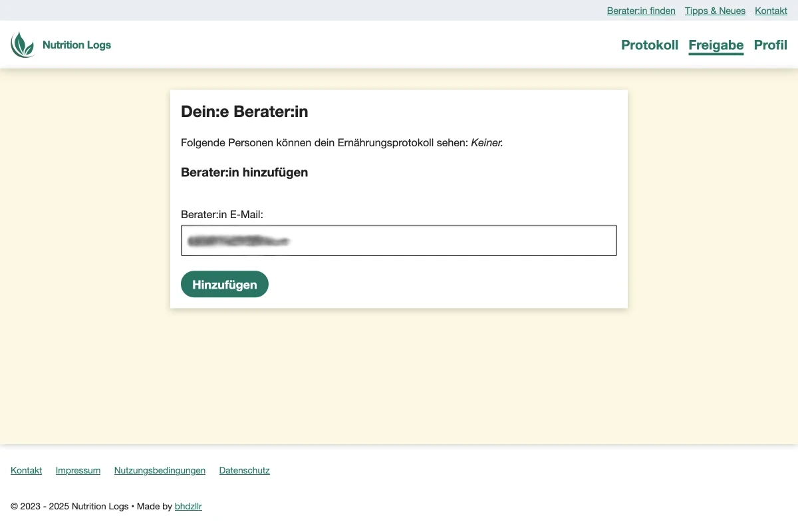Click the Dein:e Berater:in card heading
798x532 pixels.
[x=244, y=112]
